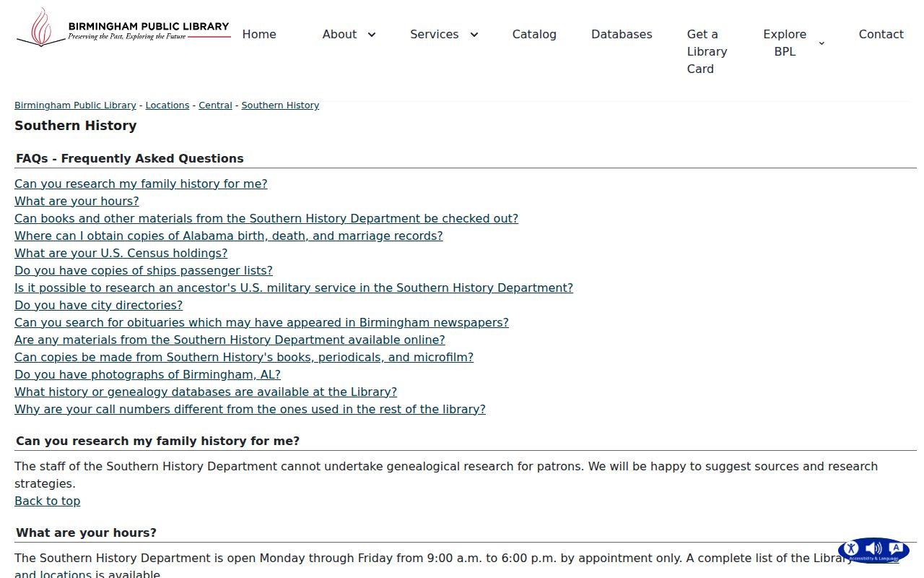This screenshot has width=924, height=578.
Task: Follow the Birmingham Public Library breadcrumb link
Action: pyautogui.click(x=75, y=105)
